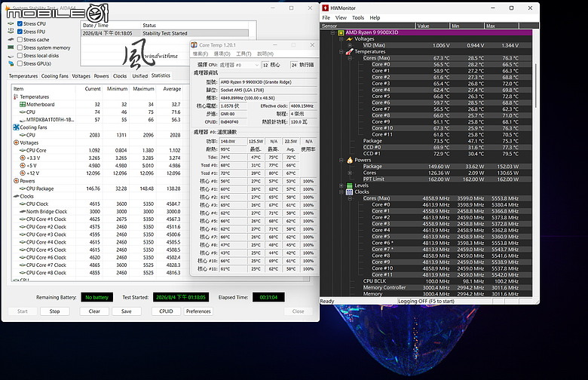
Task: Open CPUID from AIDA64 button
Action: coord(166,311)
